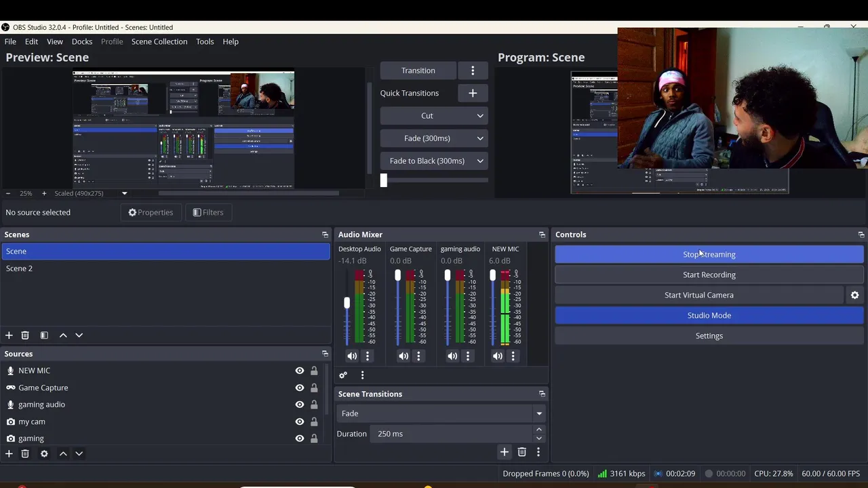Pop out the Scenes dock icon
The image size is (868, 488).
coord(325,235)
